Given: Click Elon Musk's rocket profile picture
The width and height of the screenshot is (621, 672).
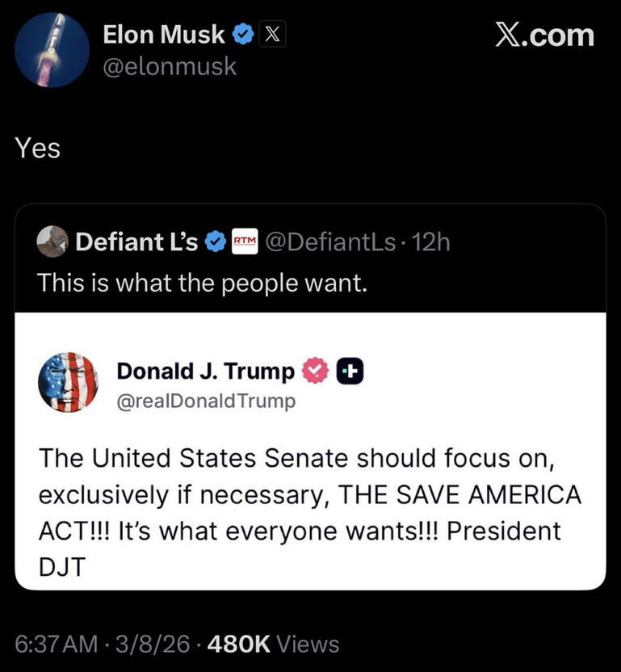Looking at the screenshot, I should click(52, 50).
